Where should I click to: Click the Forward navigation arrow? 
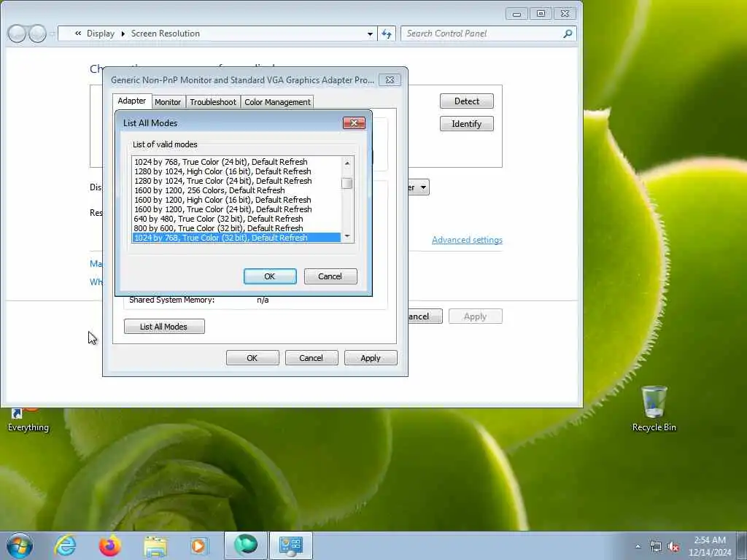click(x=37, y=34)
